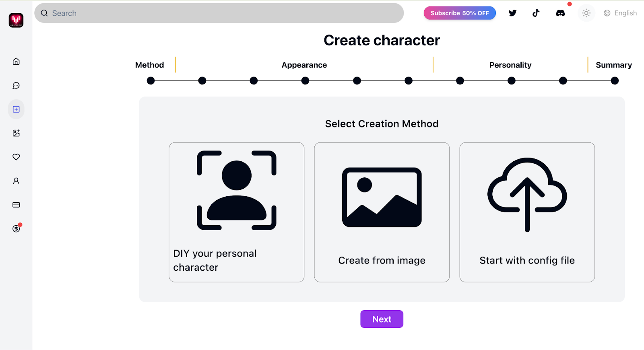Open the Twitter link icon

pyautogui.click(x=512, y=13)
